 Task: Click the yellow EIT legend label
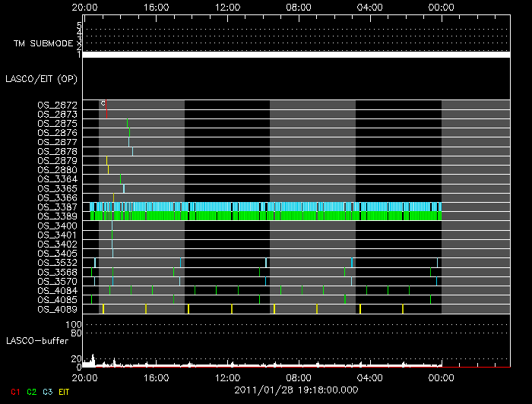point(64,392)
